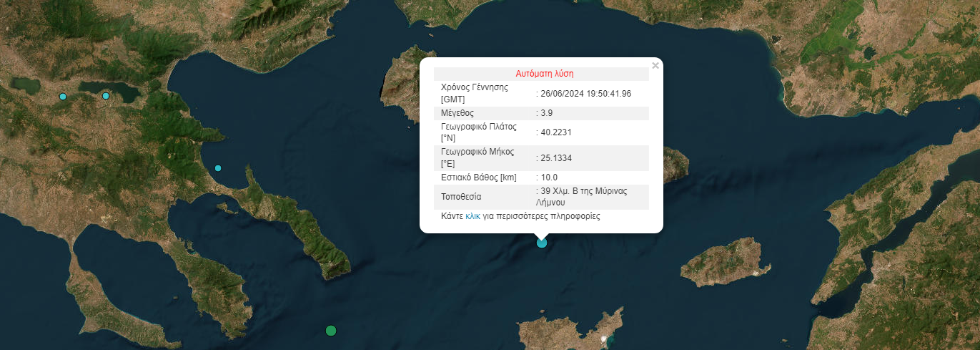Screen dimensions: 980x350
Task: Click cyan marker off the Chalkidiki coast
Action: click(x=218, y=168)
